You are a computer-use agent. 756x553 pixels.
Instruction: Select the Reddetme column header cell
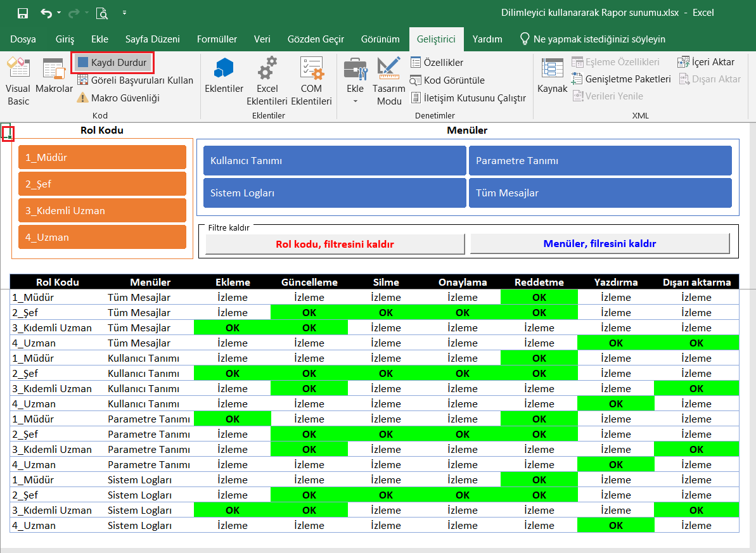[x=539, y=282]
